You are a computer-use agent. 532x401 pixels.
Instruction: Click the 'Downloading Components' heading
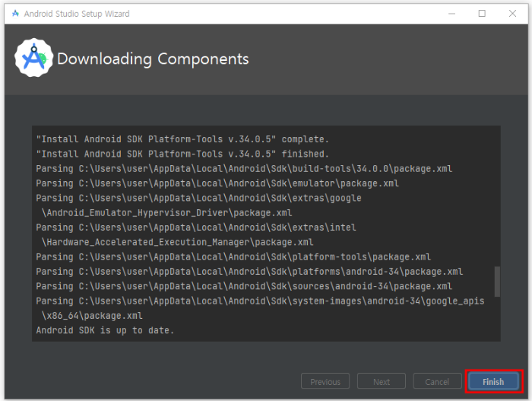153,59
